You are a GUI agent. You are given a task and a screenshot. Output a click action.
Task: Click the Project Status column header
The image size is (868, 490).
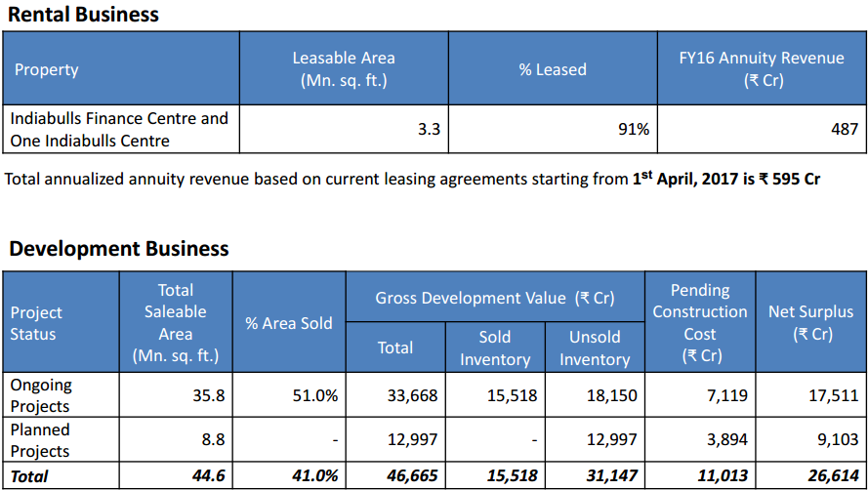(x=36, y=323)
